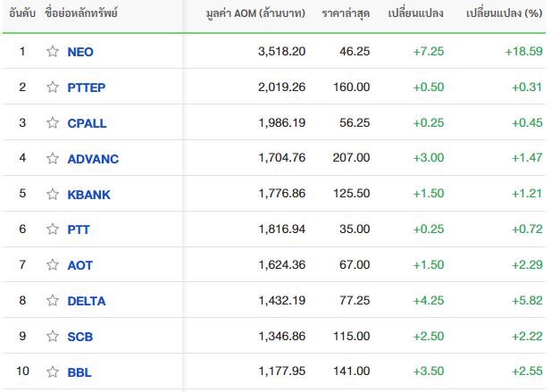The width and height of the screenshot is (560, 392).
Task: Open the PTTEP stock page
Action: click(87, 88)
